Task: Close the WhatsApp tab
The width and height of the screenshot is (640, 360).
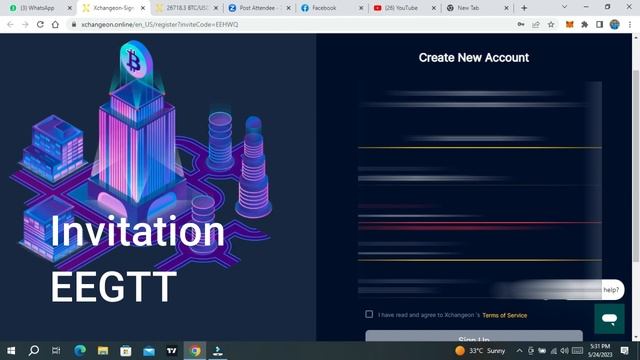Action: pyautogui.click(x=69, y=8)
